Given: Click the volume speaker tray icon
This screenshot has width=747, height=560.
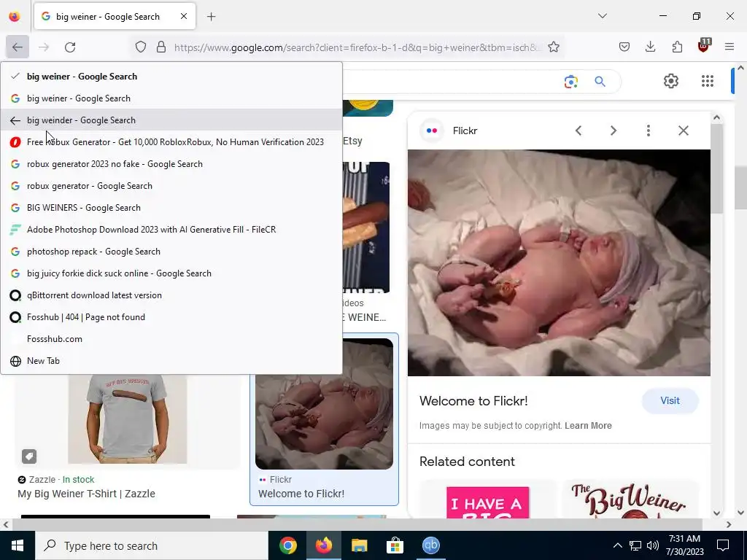Looking at the screenshot, I should point(653,545).
